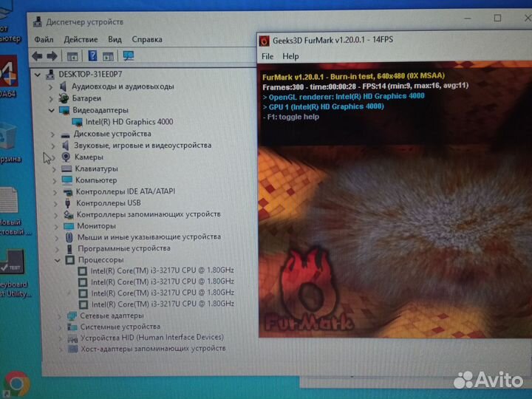Collapse the Видеоадаптеры category
This screenshot has height=399, width=532.
point(51,111)
